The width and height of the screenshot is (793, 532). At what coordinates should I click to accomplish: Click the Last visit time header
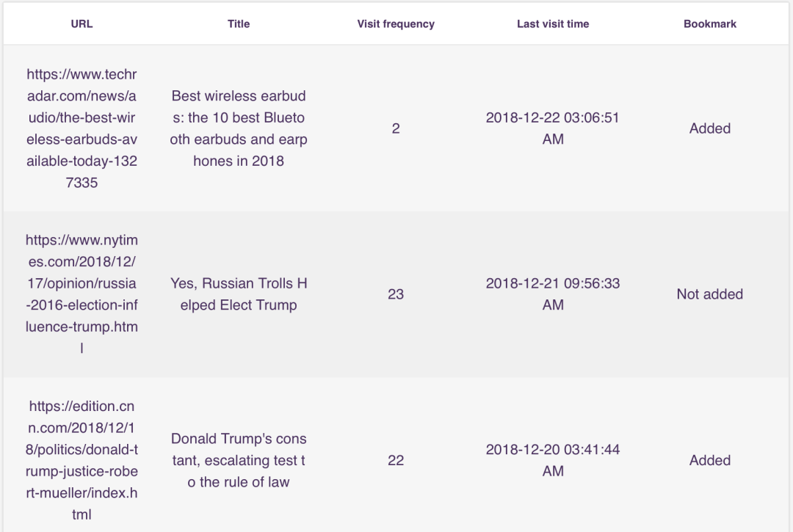(x=553, y=23)
